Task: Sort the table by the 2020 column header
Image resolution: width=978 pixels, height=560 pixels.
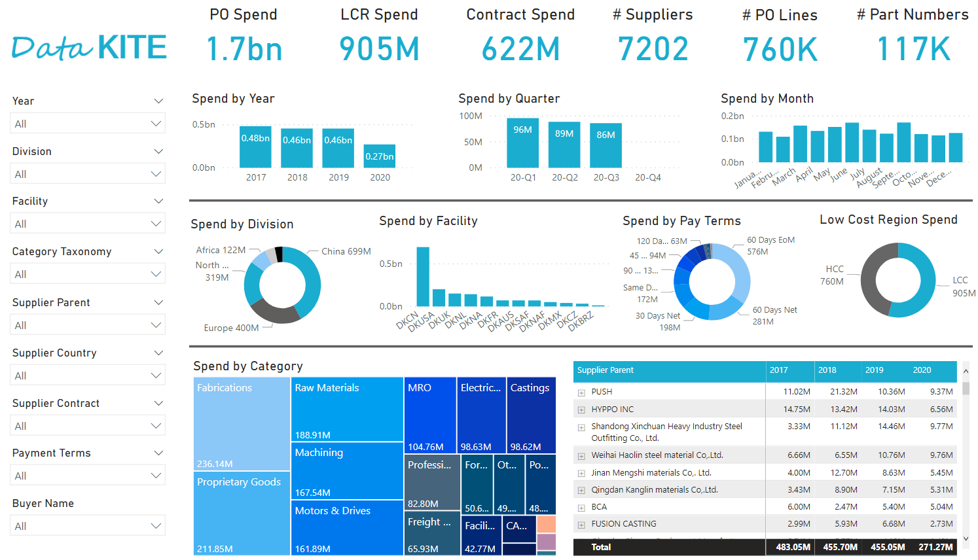Action: [922, 370]
